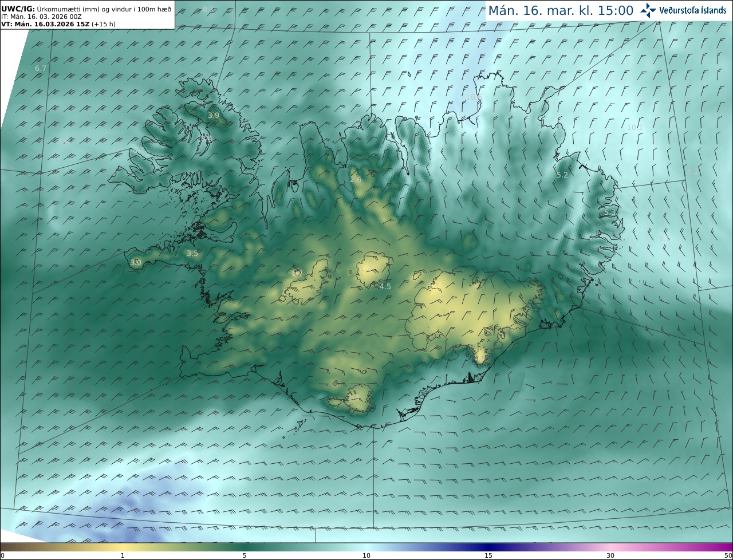This screenshot has width=733, height=560.
Task: Click the date header Mán. 16. mar. kl. 15:00
Action: point(561,10)
